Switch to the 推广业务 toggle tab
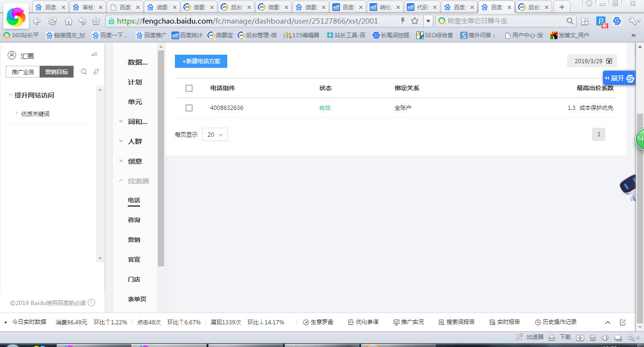This screenshot has height=347, width=644. point(23,72)
